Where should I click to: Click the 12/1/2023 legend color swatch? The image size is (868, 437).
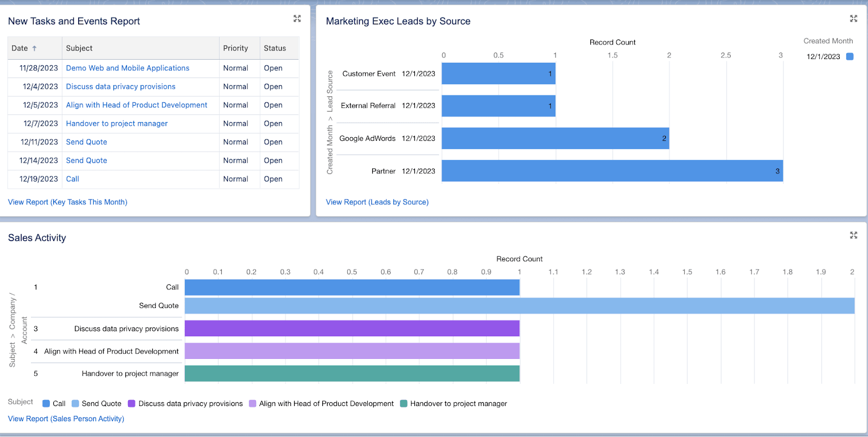click(850, 56)
